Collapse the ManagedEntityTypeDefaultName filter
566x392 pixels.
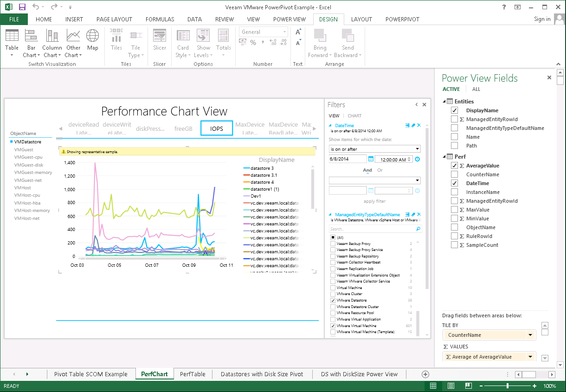point(330,215)
